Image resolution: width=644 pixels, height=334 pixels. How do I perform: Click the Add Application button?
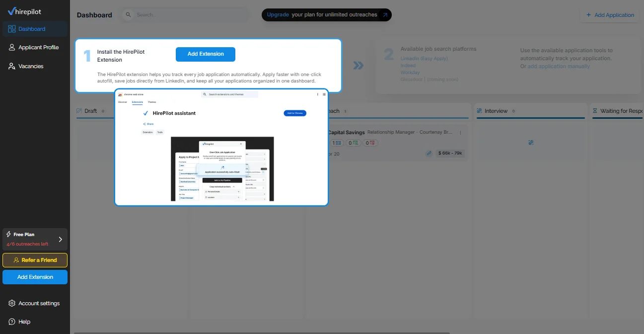tap(610, 15)
